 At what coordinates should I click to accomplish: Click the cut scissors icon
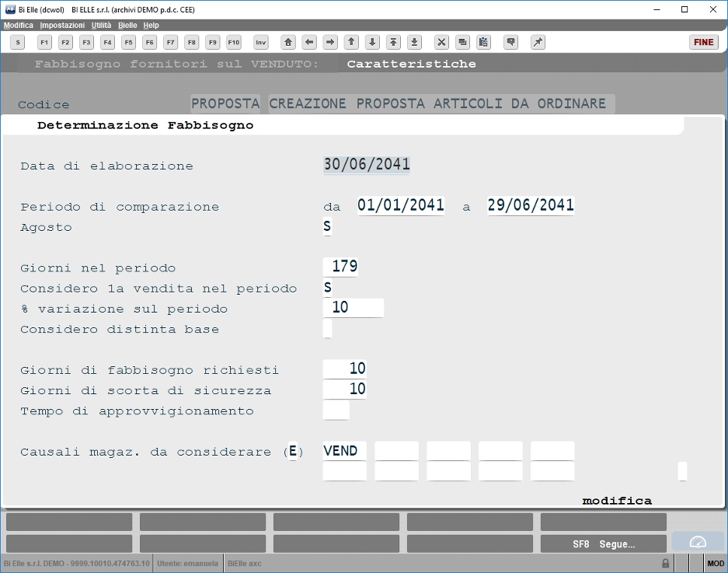click(441, 42)
